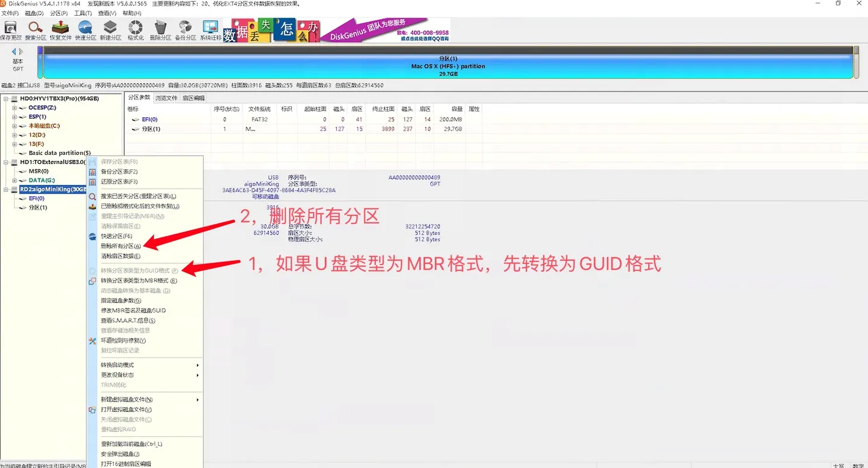Select the 搜索分区 magnifier toolbar icon

[34, 28]
